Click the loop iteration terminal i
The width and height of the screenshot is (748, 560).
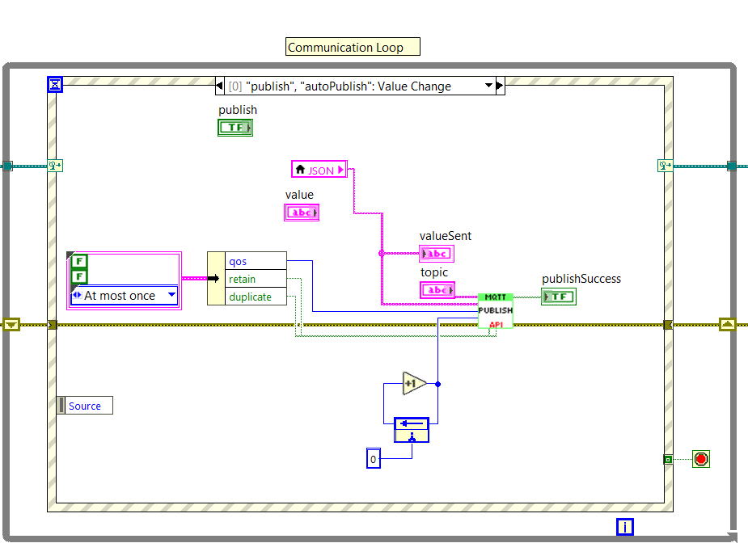pyautogui.click(x=625, y=527)
